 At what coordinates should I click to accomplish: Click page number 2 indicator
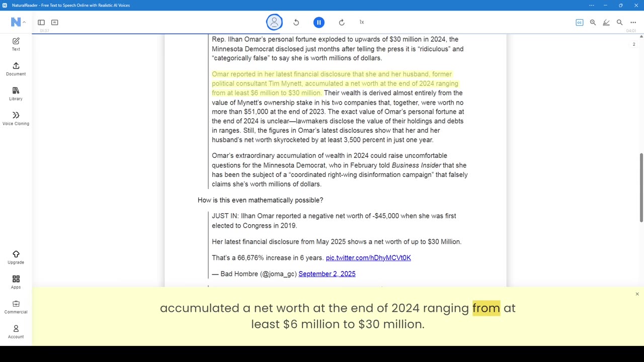[634, 44]
